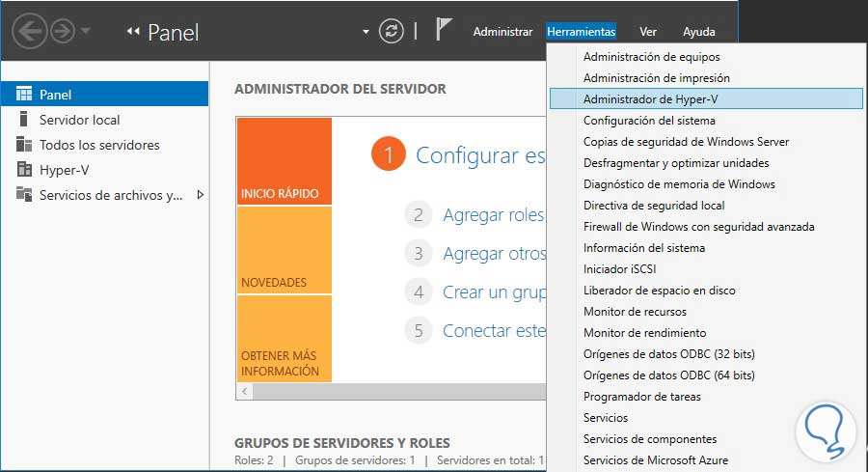Click the Servidor local icon
868x472 pixels.
tap(23, 119)
